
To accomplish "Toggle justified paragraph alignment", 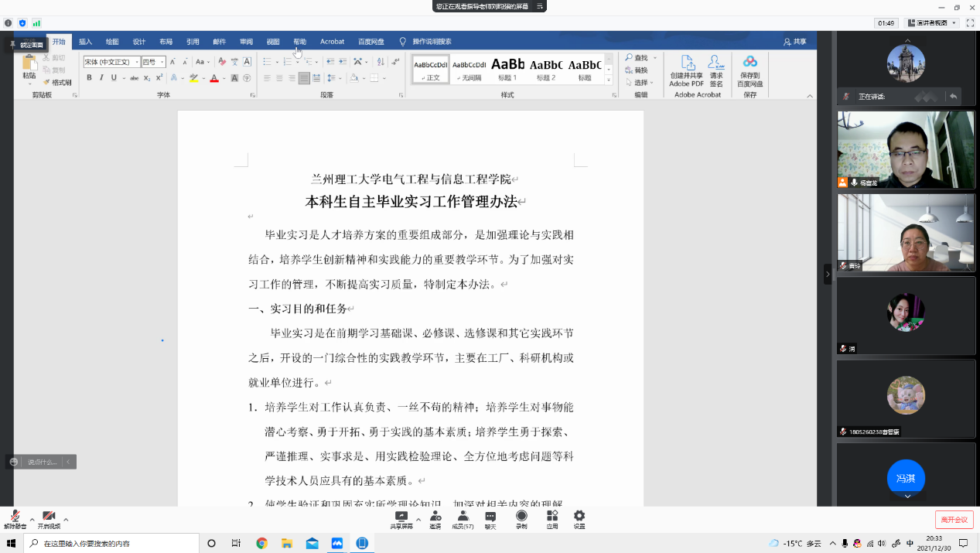I will pyautogui.click(x=304, y=78).
